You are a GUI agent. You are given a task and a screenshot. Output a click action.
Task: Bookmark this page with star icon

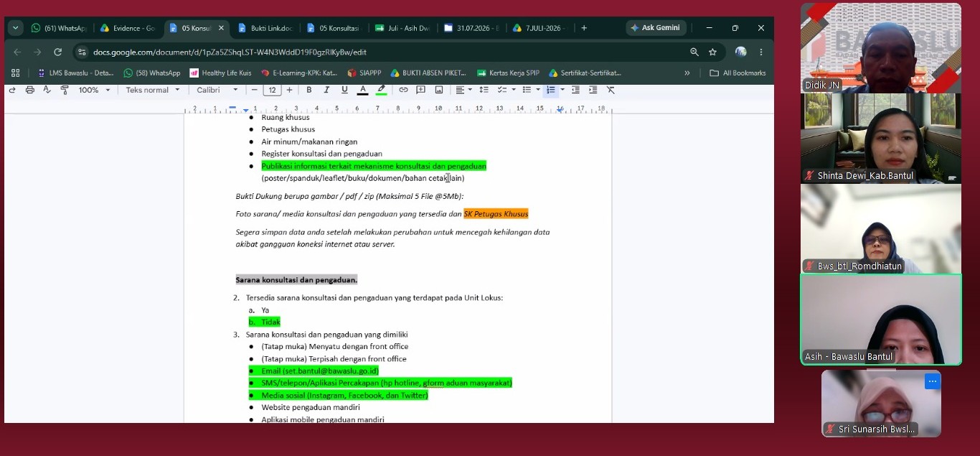(712, 52)
